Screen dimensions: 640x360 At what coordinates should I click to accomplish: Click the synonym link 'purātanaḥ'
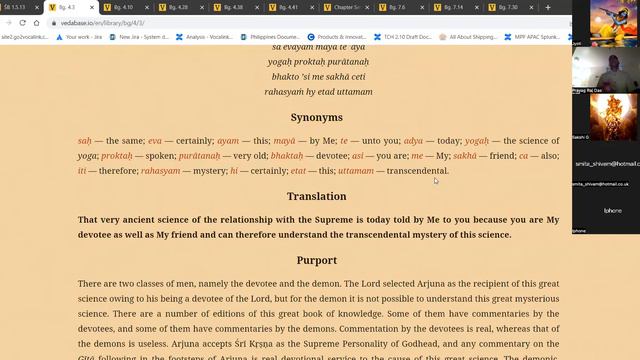[x=199, y=156]
